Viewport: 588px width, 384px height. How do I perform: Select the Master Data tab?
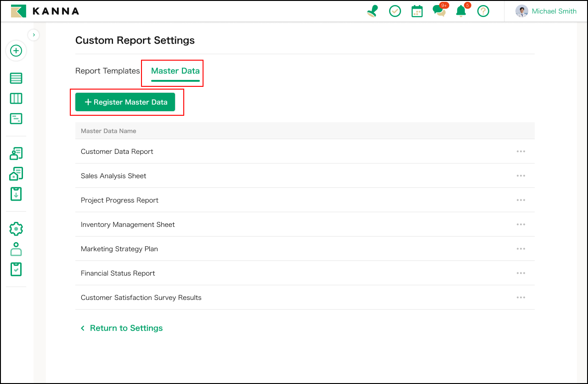click(175, 71)
